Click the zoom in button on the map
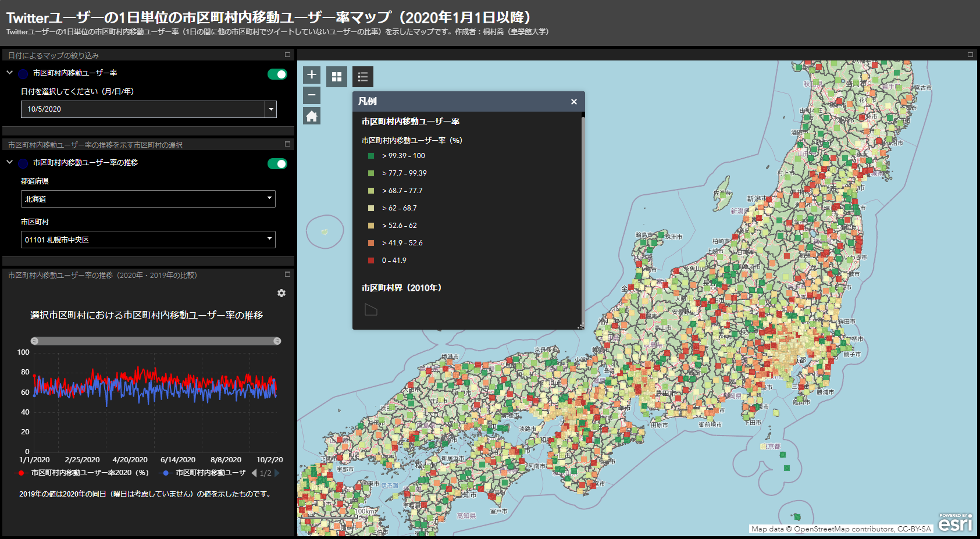The height and width of the screenshot is (539, 980). (x=311, y=75)
